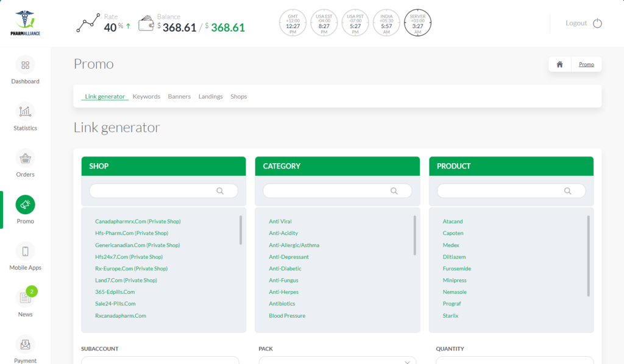The width and height of the screenshot is (624, 364).
Task: Choose the Anti-Herpes category
Action: click(284, 292)
